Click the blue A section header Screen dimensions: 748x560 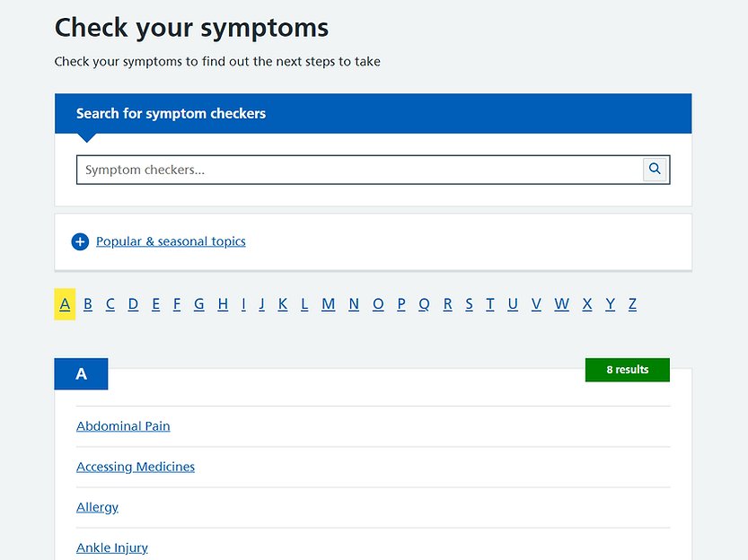tap(81, 373)
